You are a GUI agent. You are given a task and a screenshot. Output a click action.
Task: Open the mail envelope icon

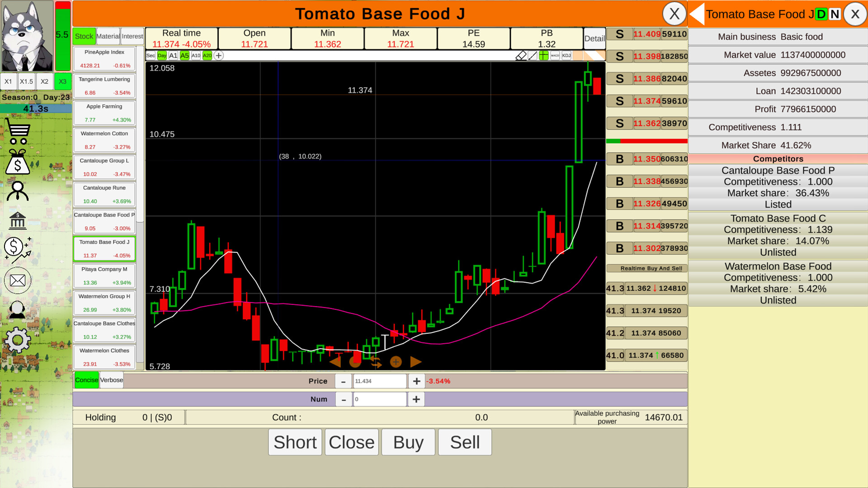point(17,280)
